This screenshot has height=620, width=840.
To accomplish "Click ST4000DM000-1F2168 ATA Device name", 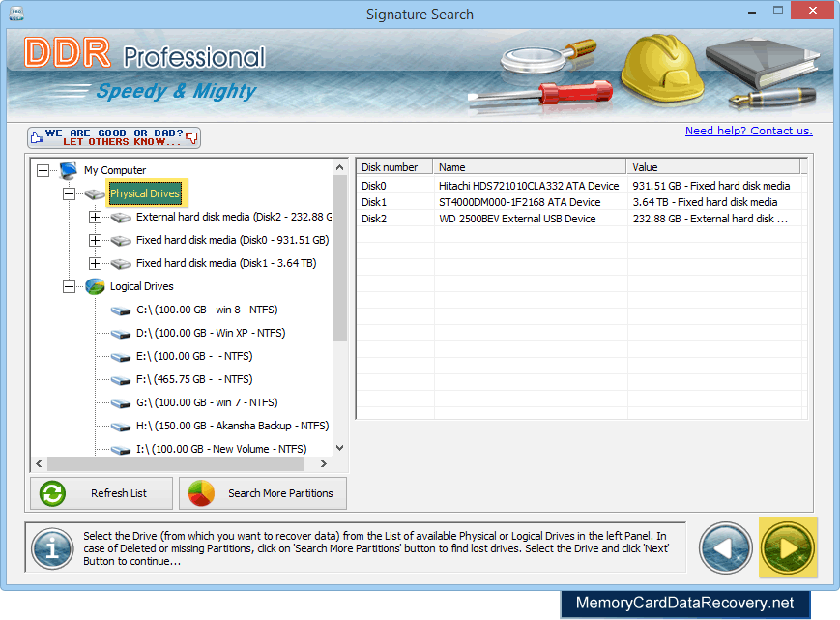I will coord(520,202).
